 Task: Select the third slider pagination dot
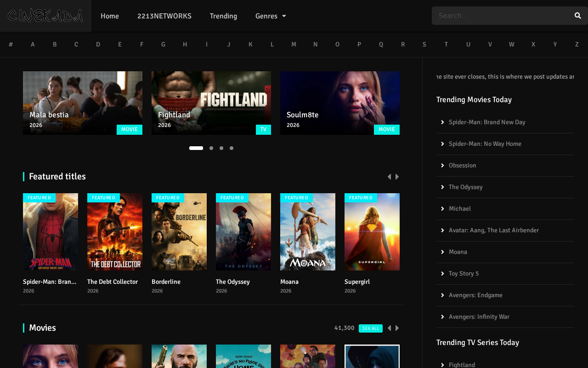(x=221, y=148)
